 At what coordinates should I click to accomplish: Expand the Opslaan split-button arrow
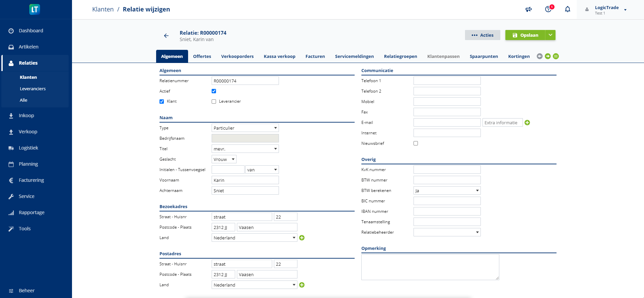[x=550, y=35]
